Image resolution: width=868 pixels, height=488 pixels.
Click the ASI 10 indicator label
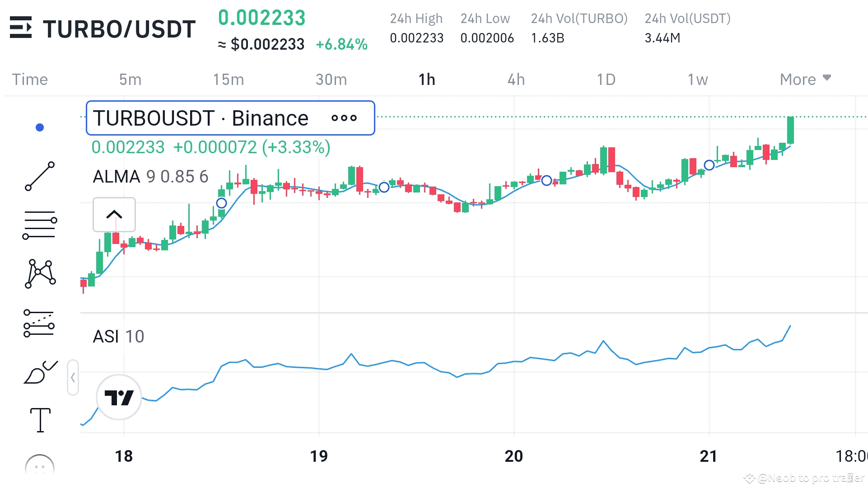click(118, 337)
